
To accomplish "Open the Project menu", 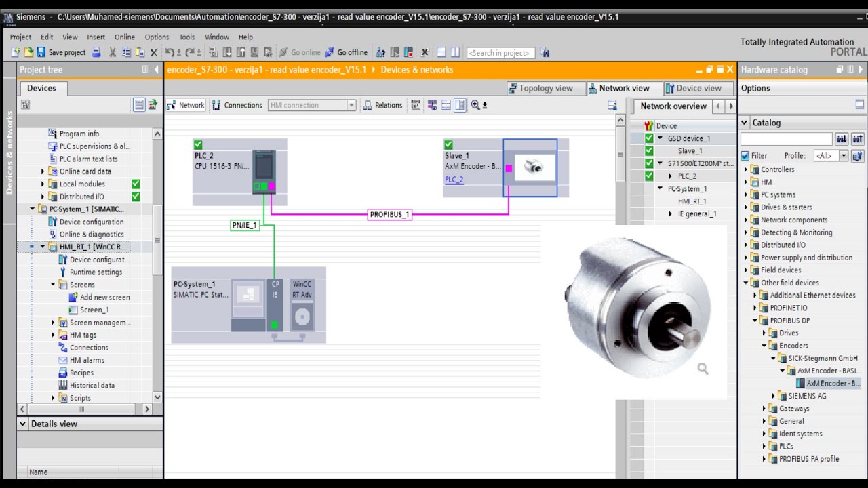I will point(20,37).
